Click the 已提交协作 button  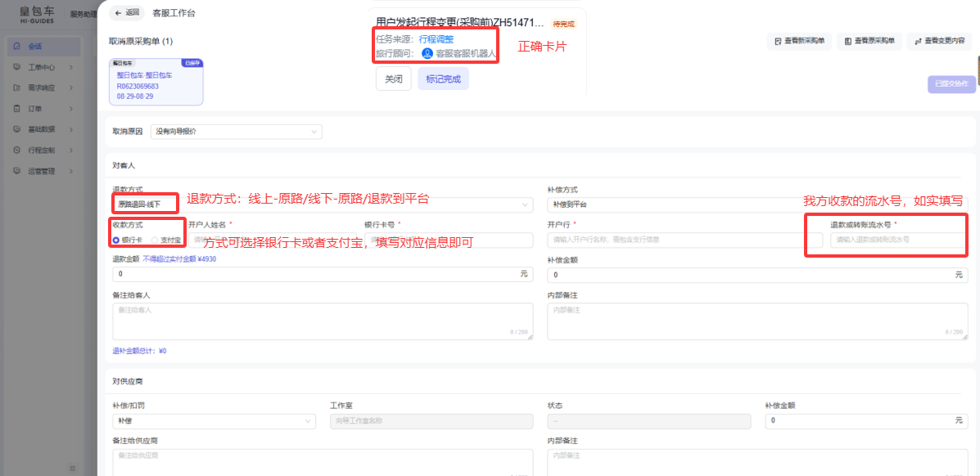[952, 83]
